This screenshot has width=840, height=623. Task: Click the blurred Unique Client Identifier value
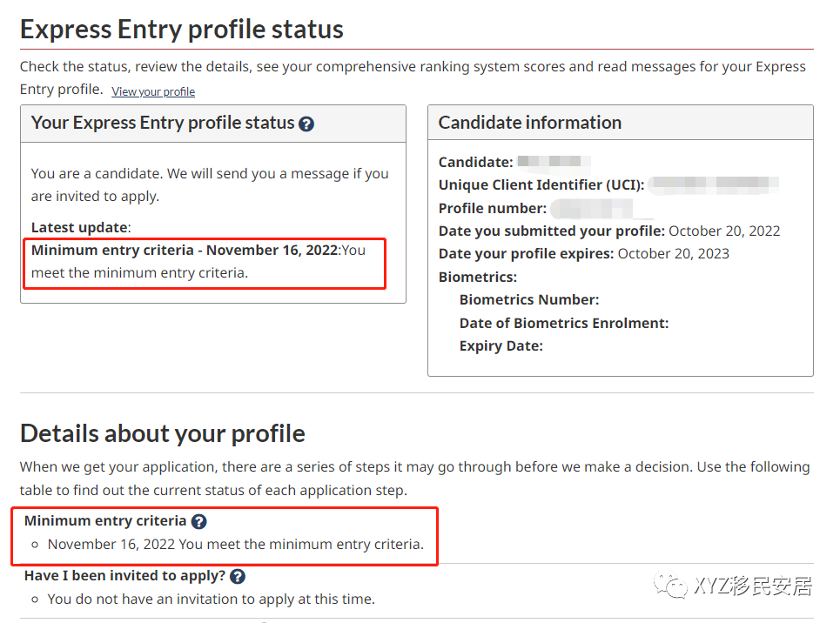[x=713, y=184]
